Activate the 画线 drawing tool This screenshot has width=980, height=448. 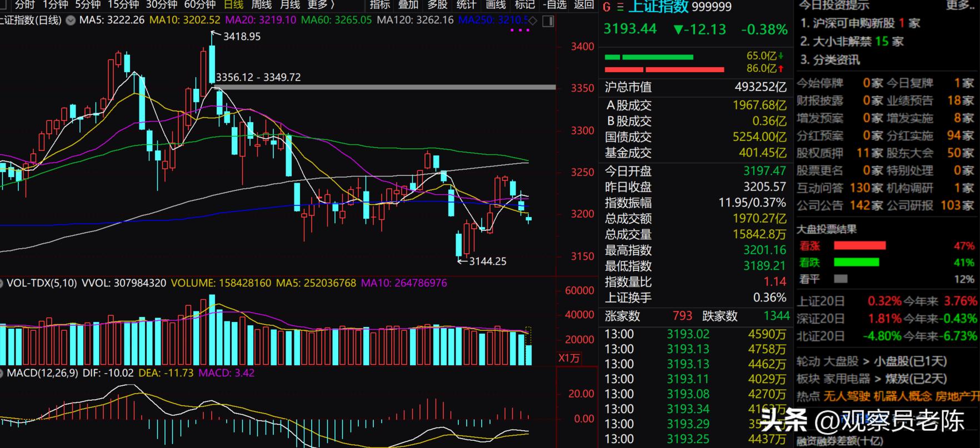point(496,5)
